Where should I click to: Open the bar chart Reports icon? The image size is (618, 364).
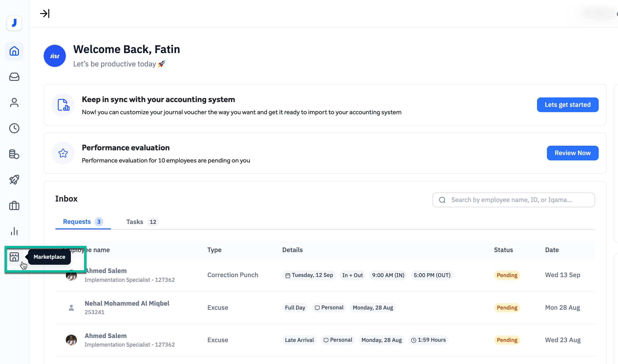[14, 231]
